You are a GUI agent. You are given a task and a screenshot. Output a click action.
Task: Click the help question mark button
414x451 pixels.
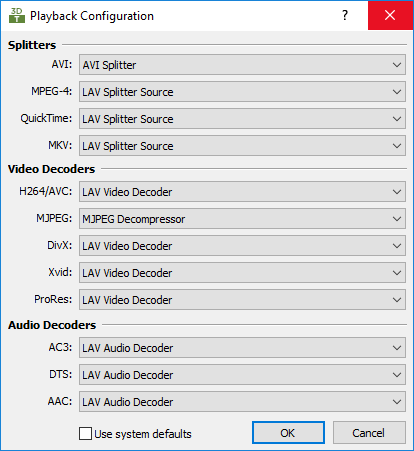pos(345,15)
